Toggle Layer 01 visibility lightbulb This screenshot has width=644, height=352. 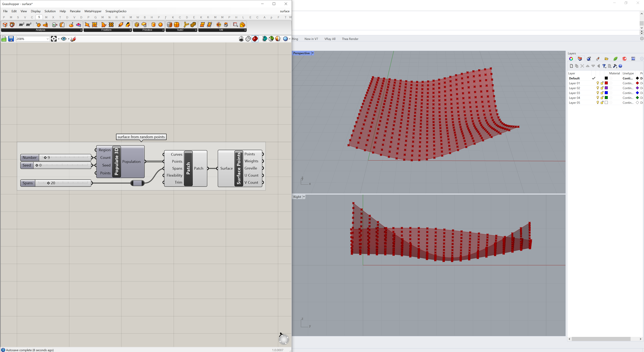(598, 83)
